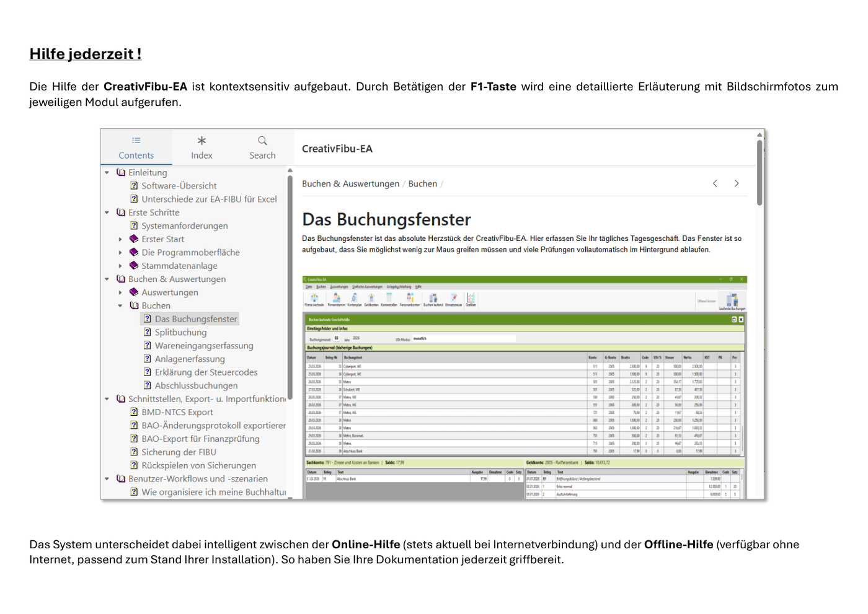Open Wie organisiere ich meine Buchhaltung

213,492
